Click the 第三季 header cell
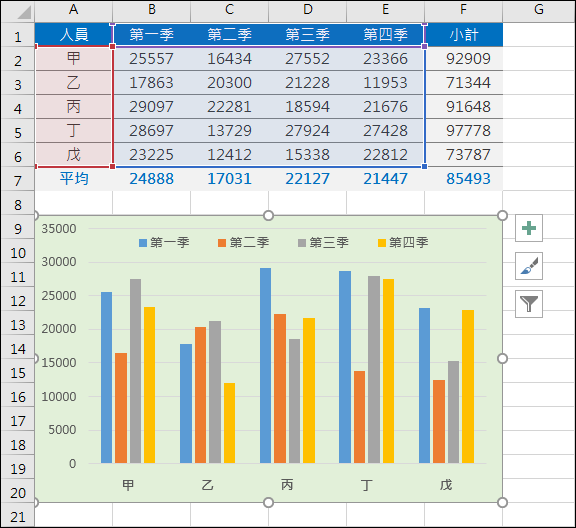Viewport: 576px width, 528px height. (307, 35)
